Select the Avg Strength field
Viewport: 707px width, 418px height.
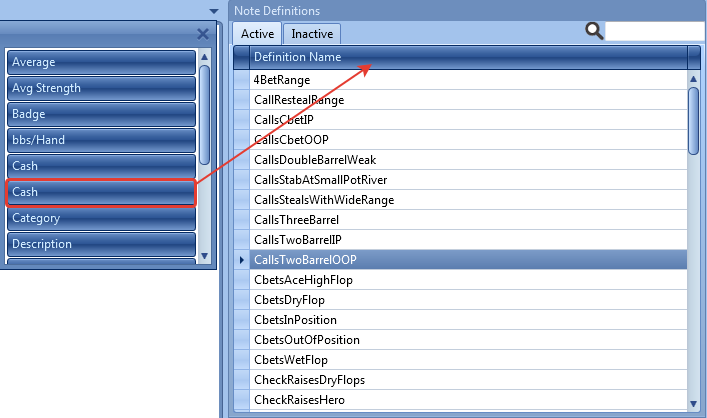click(100, 88)
